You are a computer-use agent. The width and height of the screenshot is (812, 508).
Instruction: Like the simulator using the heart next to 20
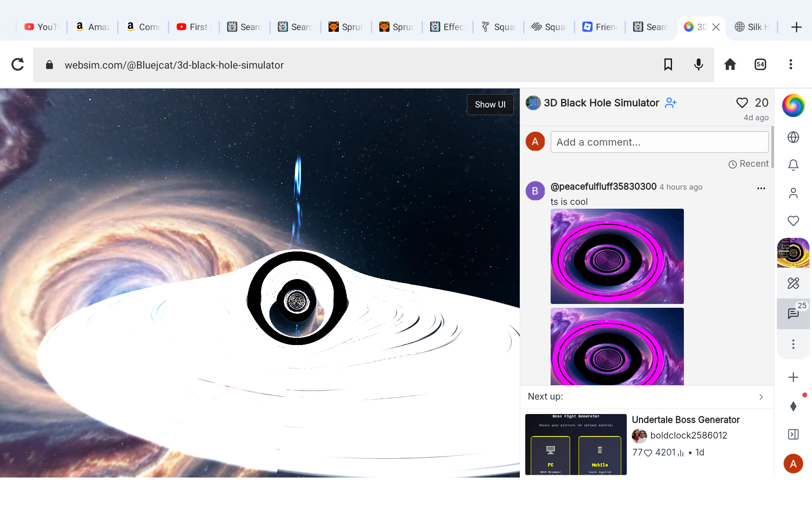pyautogui.click(x=742, y=102)
